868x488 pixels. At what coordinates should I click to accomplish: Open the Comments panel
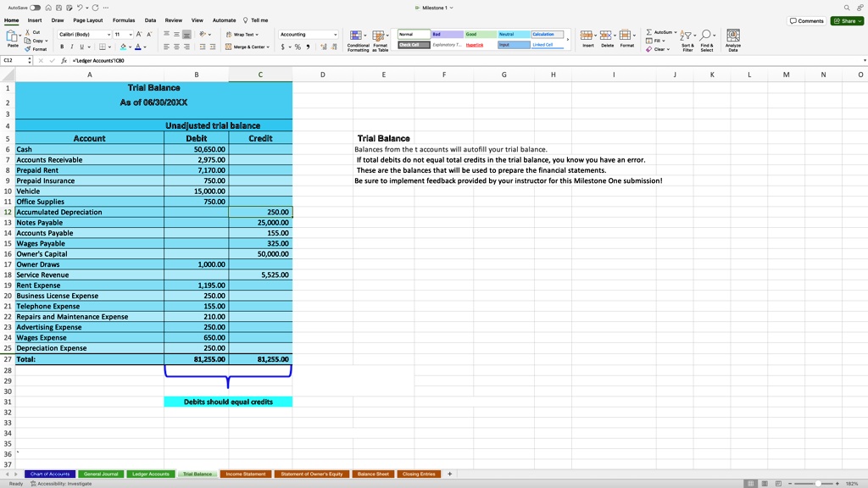(805, 20)
